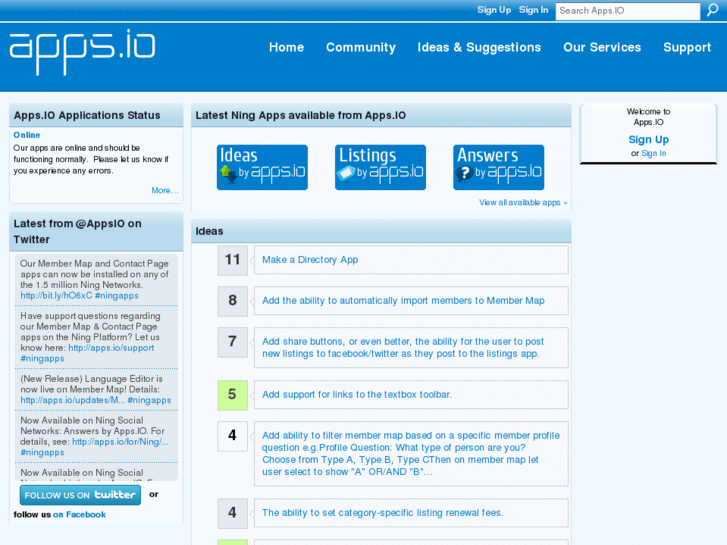
Task: Click Latest from @AppsIO on Twitter heading
Action: [77, 231]
